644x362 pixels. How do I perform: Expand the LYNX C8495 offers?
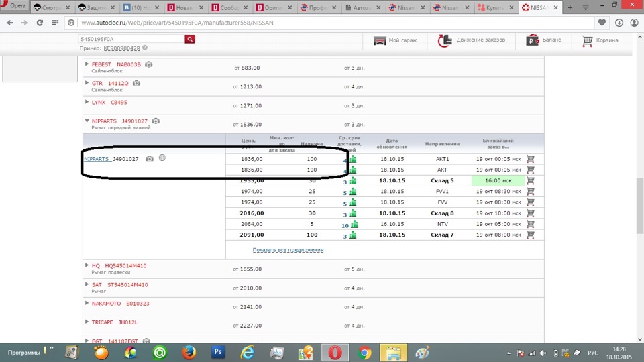tap(87, 102)
